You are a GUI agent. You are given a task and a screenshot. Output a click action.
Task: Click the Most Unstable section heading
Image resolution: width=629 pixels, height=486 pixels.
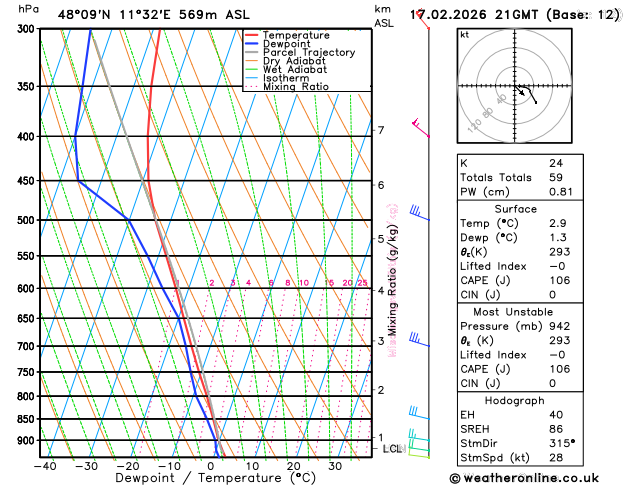513,312
